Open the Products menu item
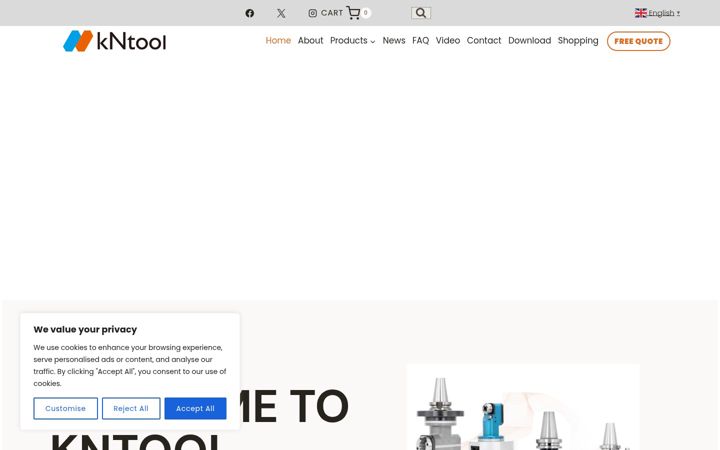 pyautogui.click(x=349, y=40)
